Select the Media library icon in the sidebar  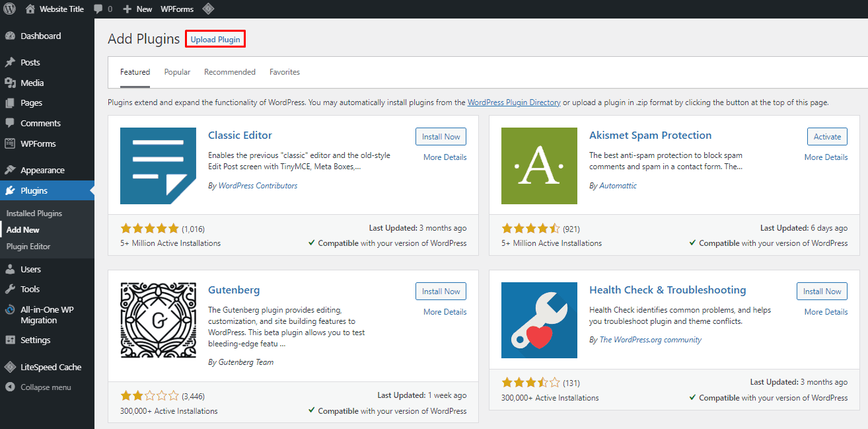tap(11, 82)
